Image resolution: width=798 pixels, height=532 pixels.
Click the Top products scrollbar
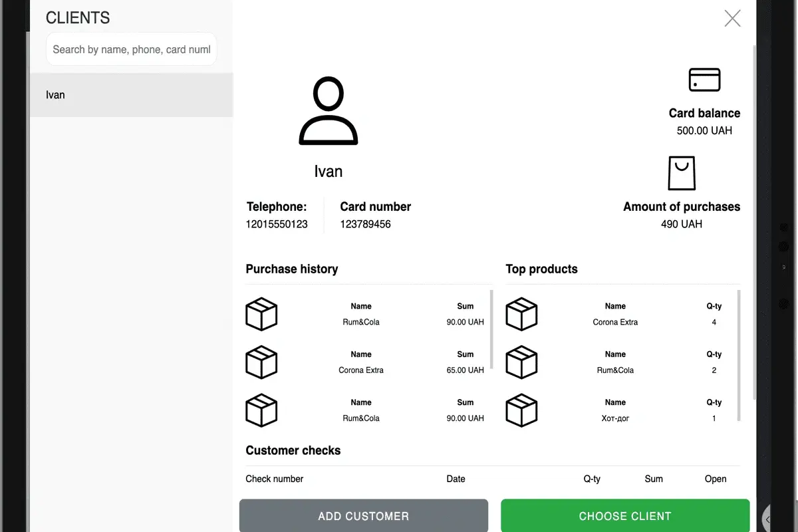(x=738, y=356)
